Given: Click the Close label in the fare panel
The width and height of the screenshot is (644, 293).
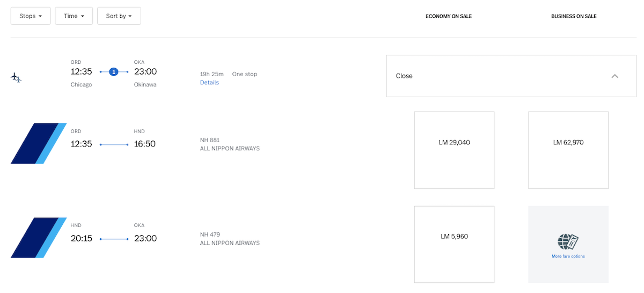Looking at the screenshot, I should (x=404, y=76).
